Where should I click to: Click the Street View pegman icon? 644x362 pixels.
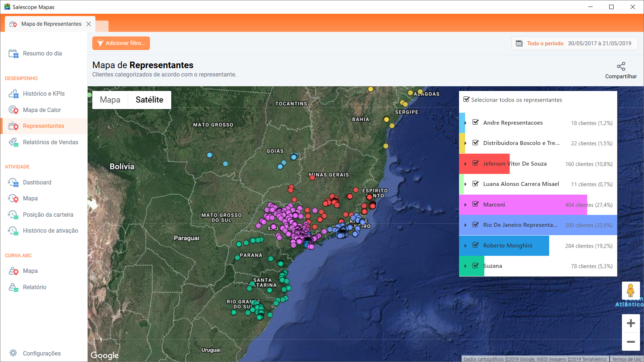[631, 291]
